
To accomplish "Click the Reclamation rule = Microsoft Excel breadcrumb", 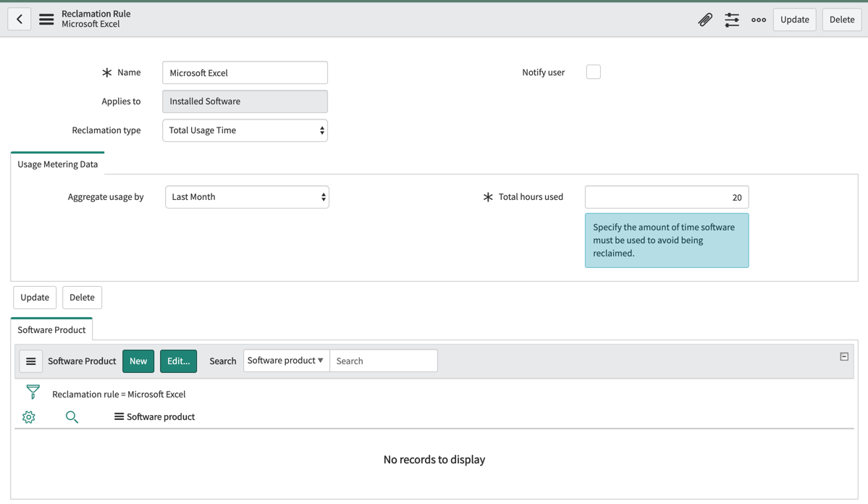I will 119,395.
